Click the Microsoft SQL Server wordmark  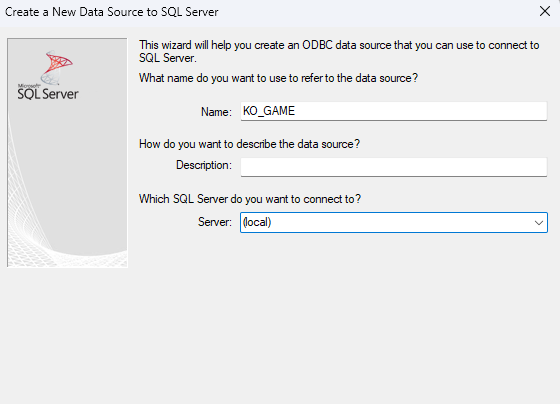point(48,93)
